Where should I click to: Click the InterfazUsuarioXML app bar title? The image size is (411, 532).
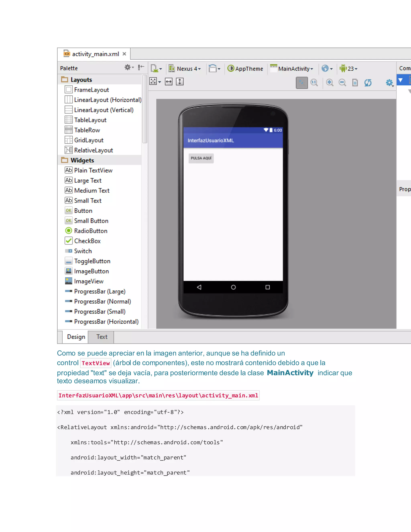coord(211,141)
